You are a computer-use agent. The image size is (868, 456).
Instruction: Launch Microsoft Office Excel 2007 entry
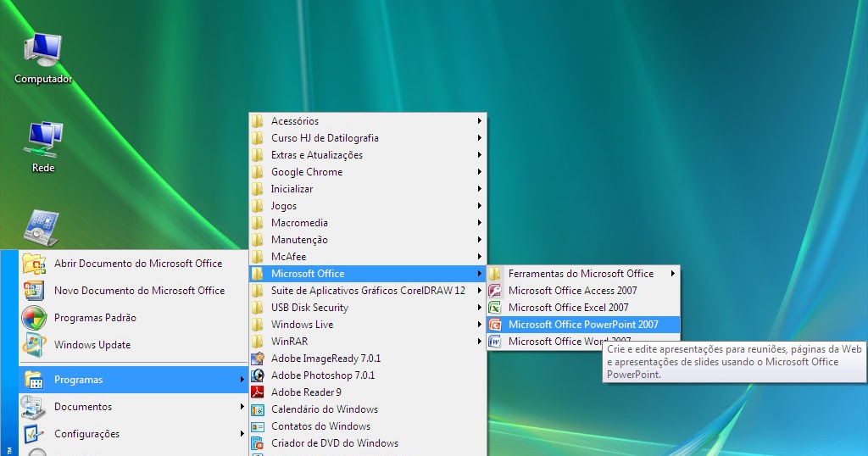tap(583, 308)
